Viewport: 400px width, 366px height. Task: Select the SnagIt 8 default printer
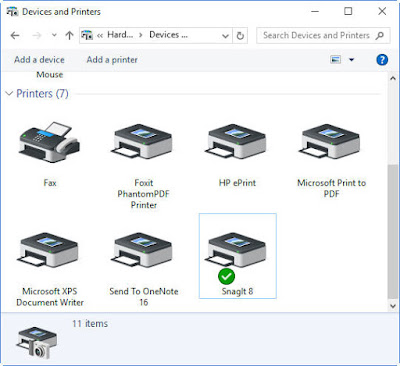pyautogui.click(x=237, y=256)
